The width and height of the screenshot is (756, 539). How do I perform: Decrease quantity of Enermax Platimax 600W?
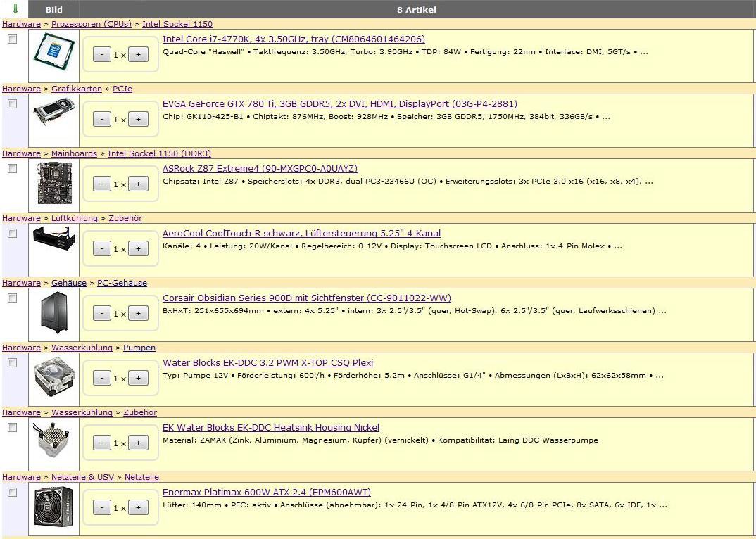[102, 507]
